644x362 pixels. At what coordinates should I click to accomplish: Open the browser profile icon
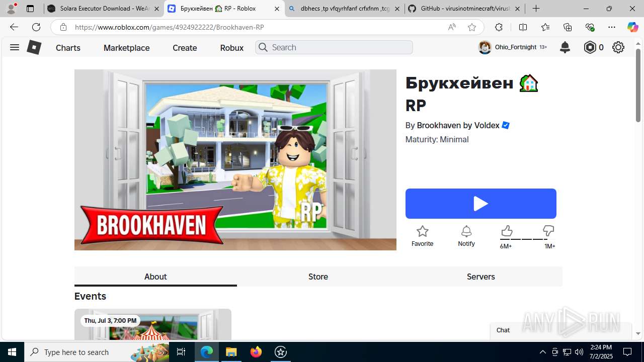[x=11, y=9]
